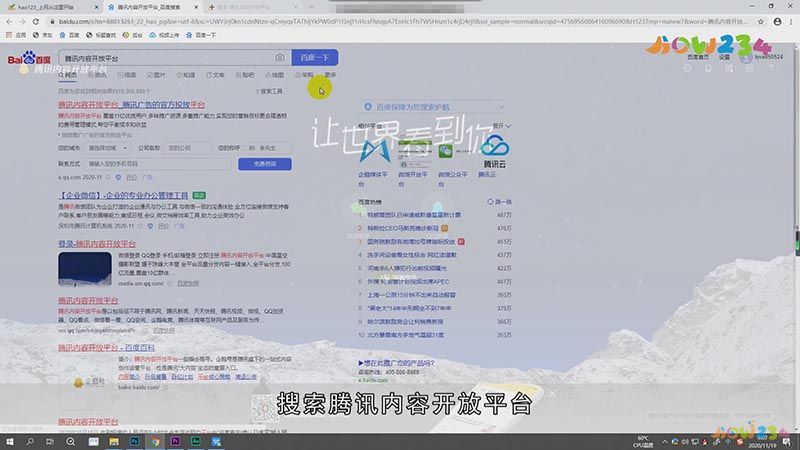Click the 腾讯云 cloud logo
This screenshot has width=800, height=450.
494,151
